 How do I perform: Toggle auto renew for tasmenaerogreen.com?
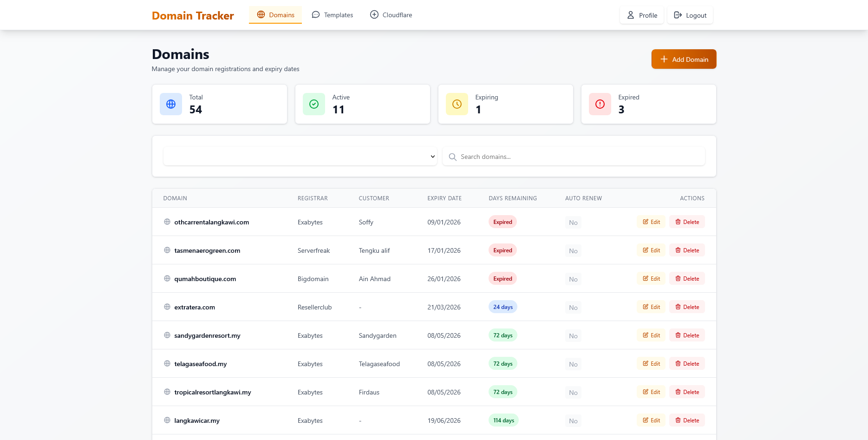click(573, 250)
